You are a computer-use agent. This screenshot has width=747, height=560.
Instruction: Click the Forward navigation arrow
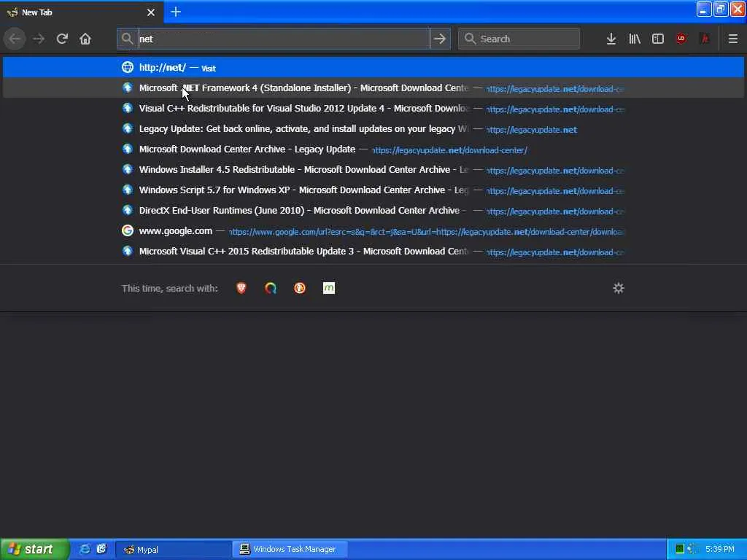(x=39, y=39)
